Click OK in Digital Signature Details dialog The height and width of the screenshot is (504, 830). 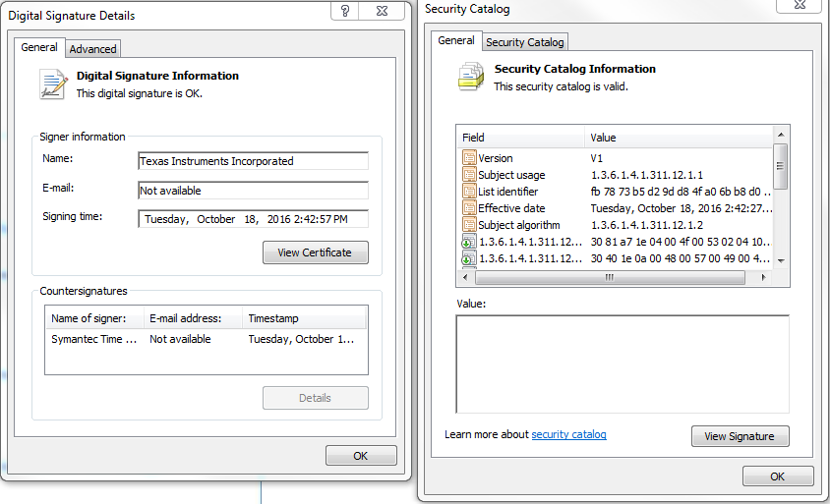[361, 455]
